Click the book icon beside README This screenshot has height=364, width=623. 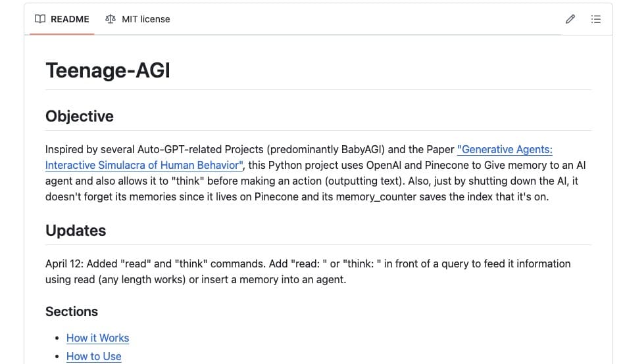40,19
